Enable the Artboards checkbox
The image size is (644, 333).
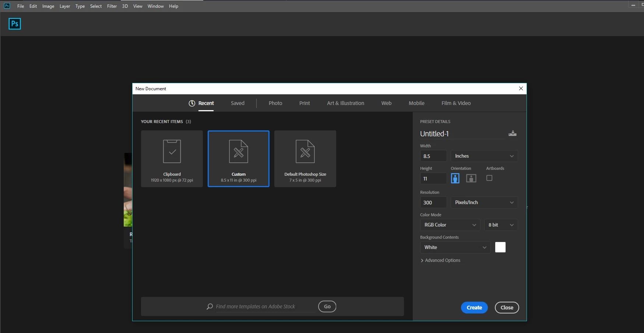tap(489, 178)
